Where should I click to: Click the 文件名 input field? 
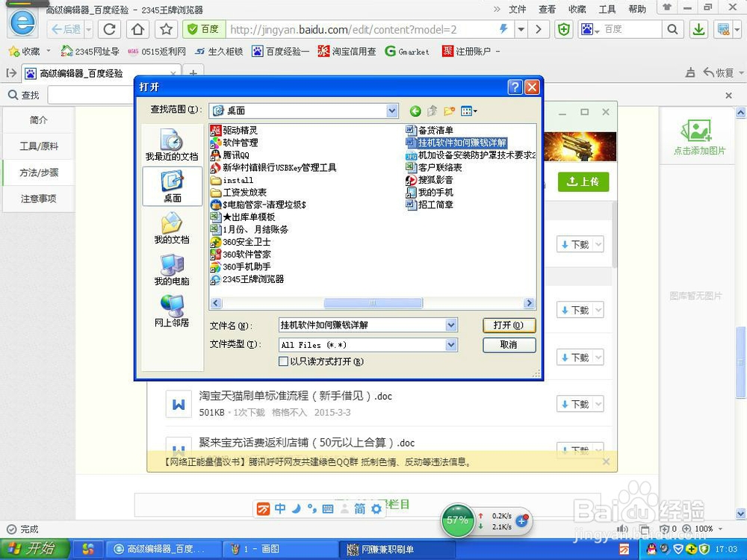point(362,326)
